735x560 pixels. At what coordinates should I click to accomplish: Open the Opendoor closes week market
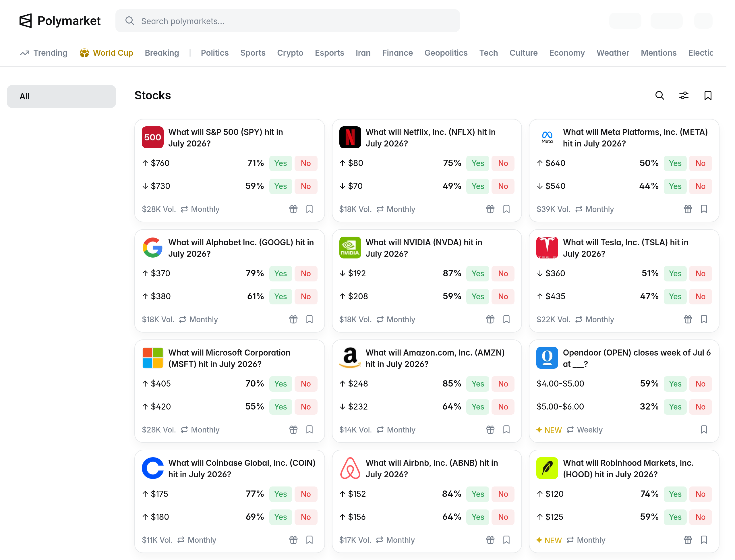[x=637, y=358]
